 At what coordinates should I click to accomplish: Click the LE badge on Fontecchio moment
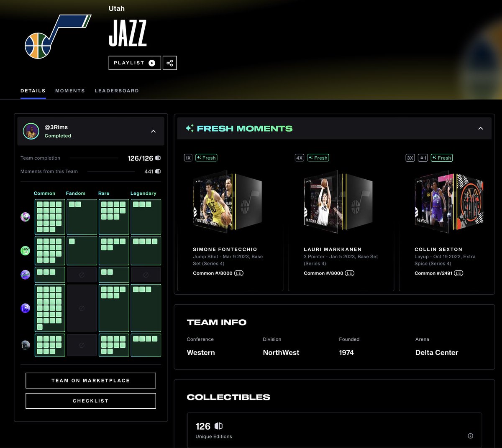(x=238, y=273)
